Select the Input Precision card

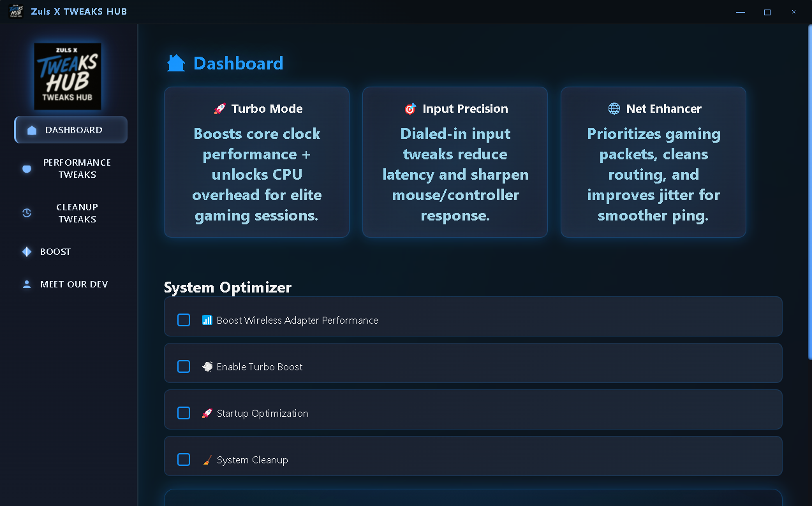(x=455, y=162)
